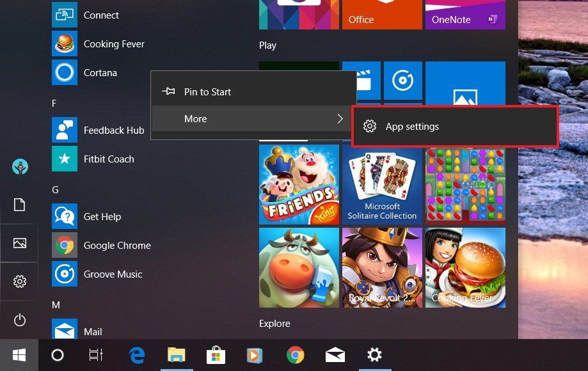Open the Connect app

point(100,15)
